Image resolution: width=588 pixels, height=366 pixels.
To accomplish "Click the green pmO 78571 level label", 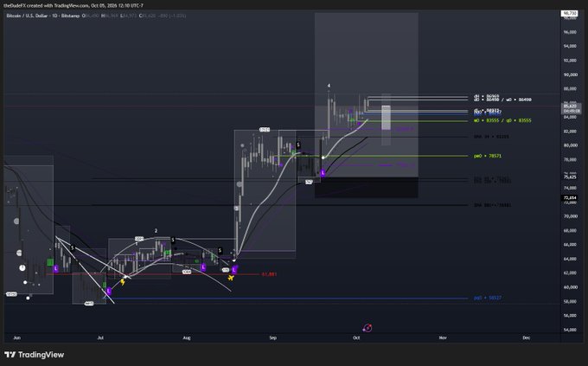I will pyautogui.click(x=488, y=156).
